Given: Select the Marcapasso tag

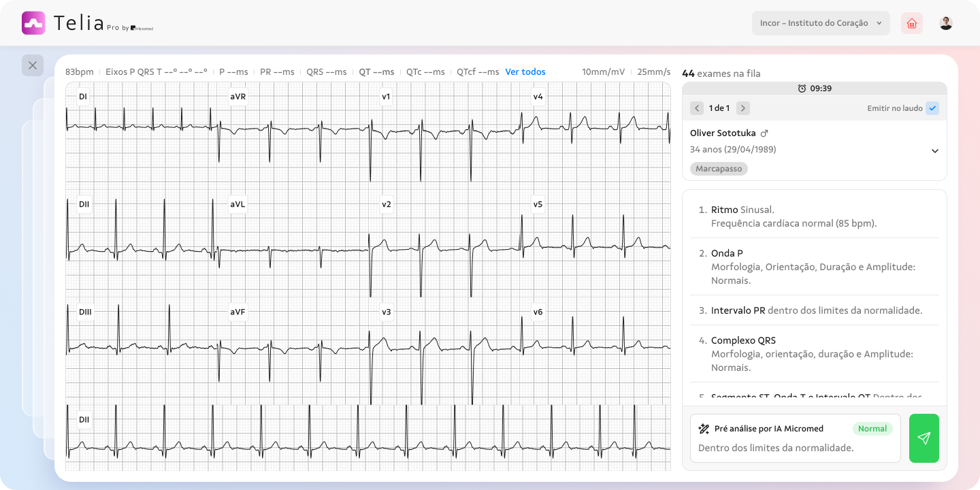Looking at the screenshot, I should [719, 169].
